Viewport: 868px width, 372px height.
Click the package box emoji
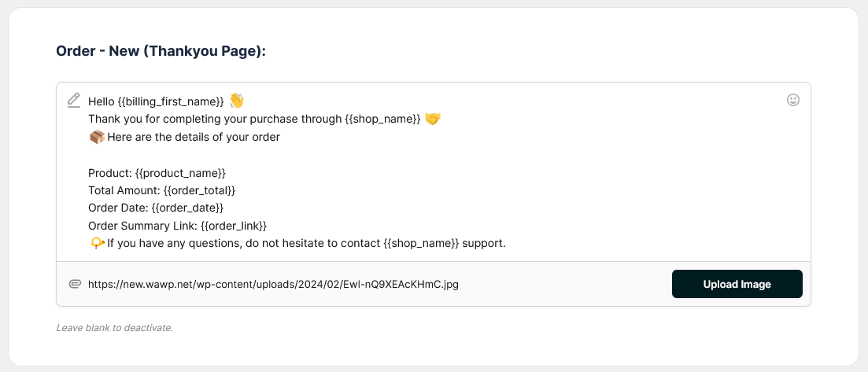[97, 137]
